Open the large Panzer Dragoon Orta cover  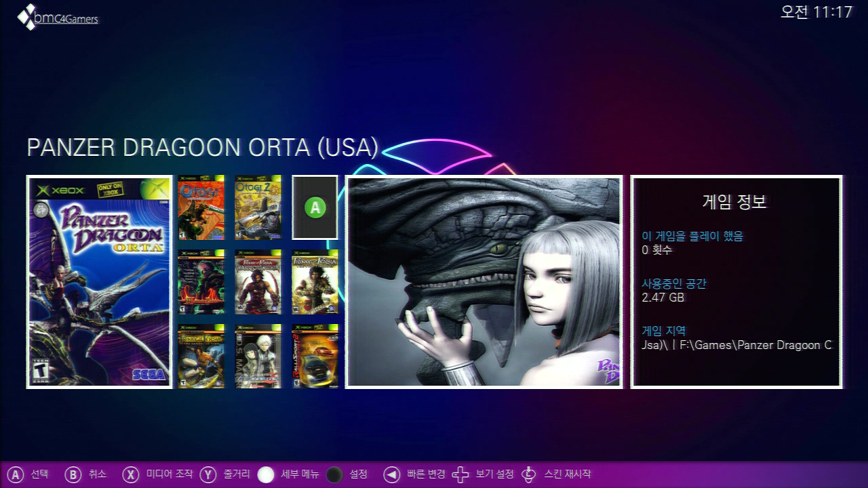99,282
